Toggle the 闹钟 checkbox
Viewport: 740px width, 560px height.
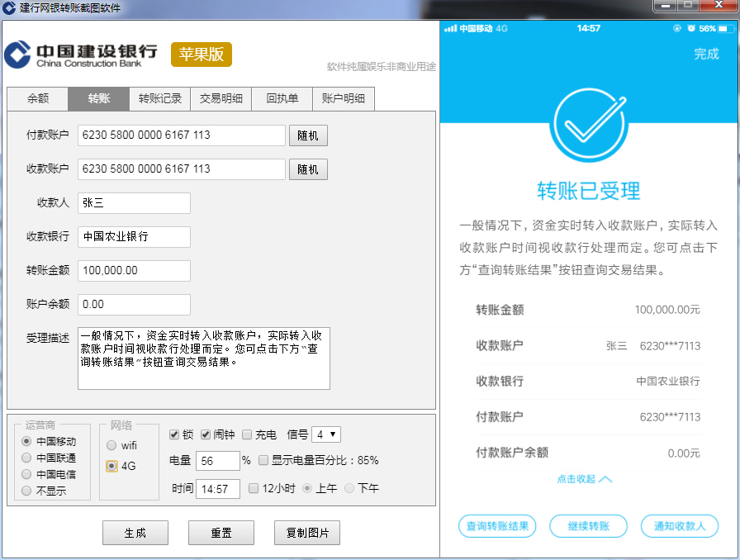[206, 435]
